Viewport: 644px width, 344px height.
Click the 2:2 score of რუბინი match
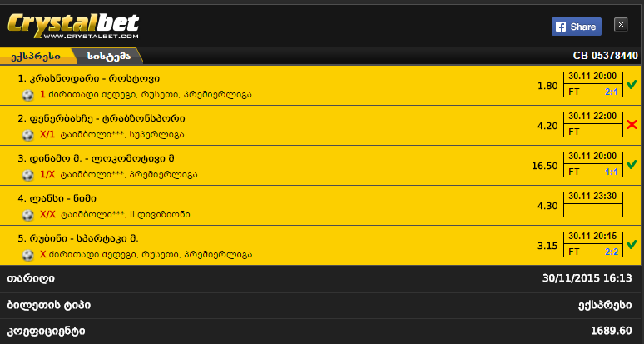[x=612, y=252]
